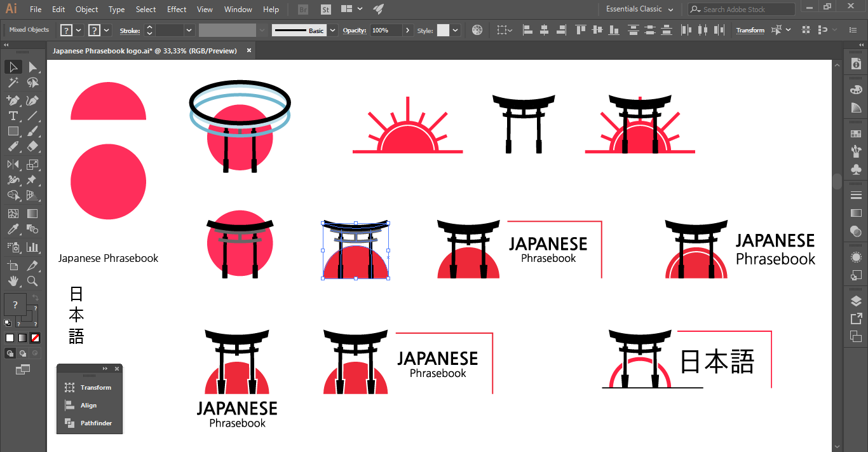Open the Effect menu
Screen dimensions: 868x452
point(177,10)
